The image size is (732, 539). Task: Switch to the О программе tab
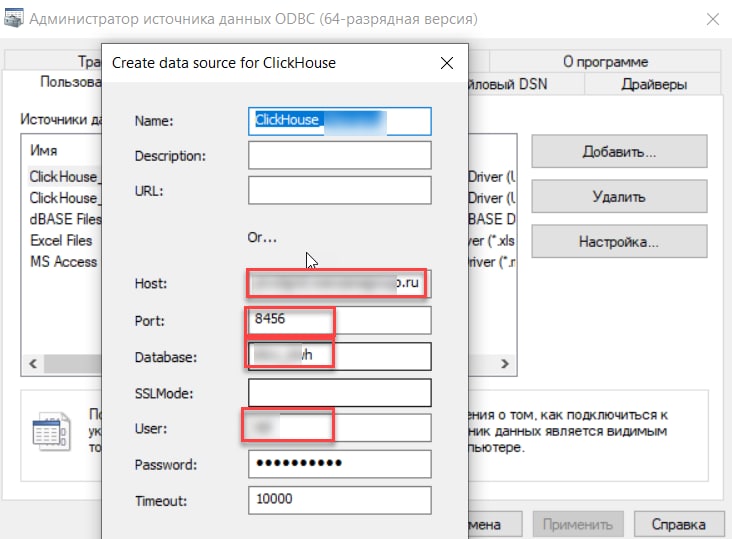[x=605, y=62]
